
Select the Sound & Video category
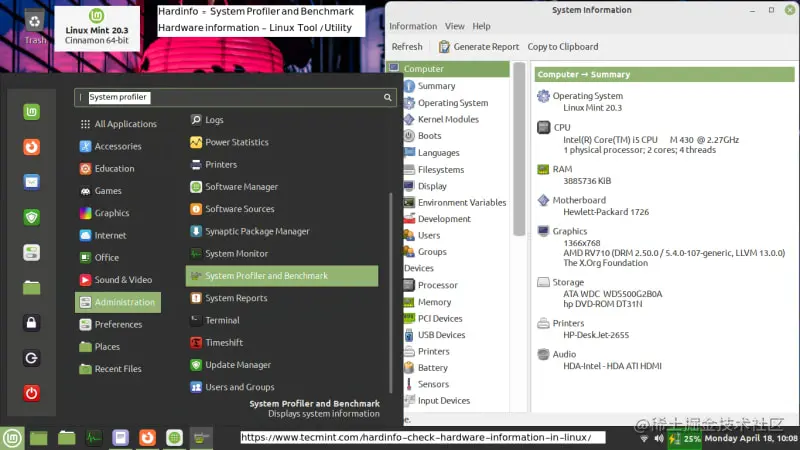[116, 280]
